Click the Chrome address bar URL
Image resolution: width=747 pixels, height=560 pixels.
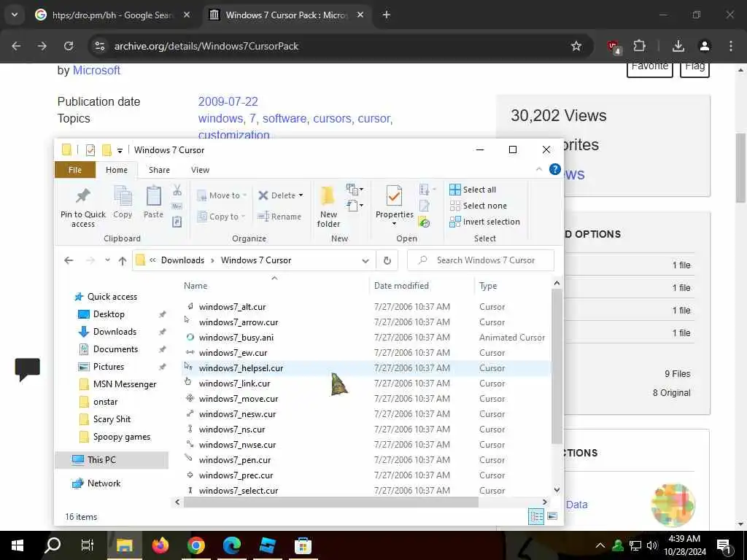click(x=206, y=46)
